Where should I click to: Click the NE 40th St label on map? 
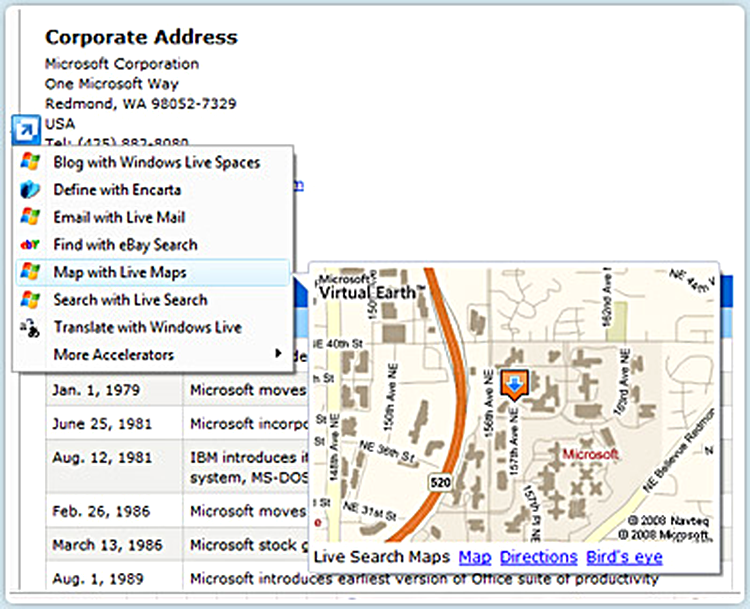pyautogui.click(x=339, y=343)
